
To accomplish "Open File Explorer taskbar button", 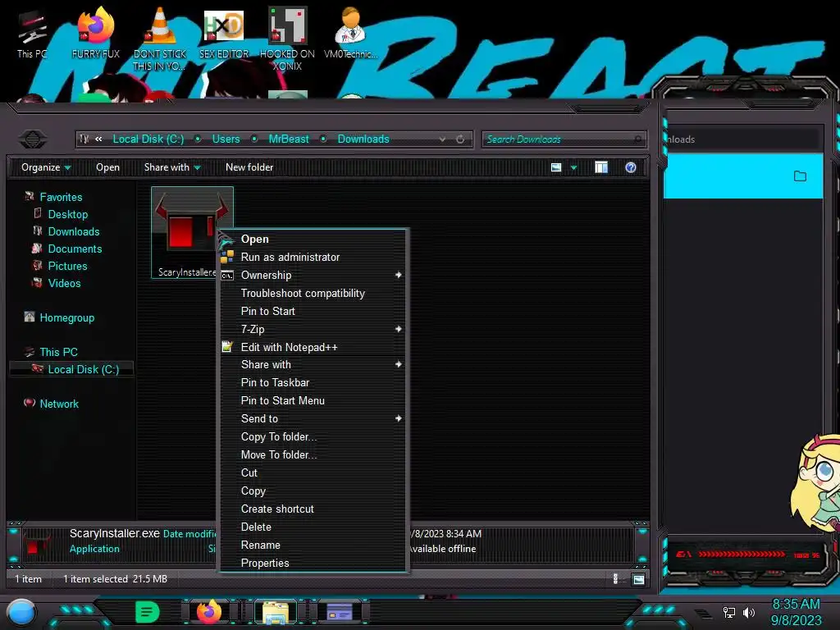I will coord(276,612).
